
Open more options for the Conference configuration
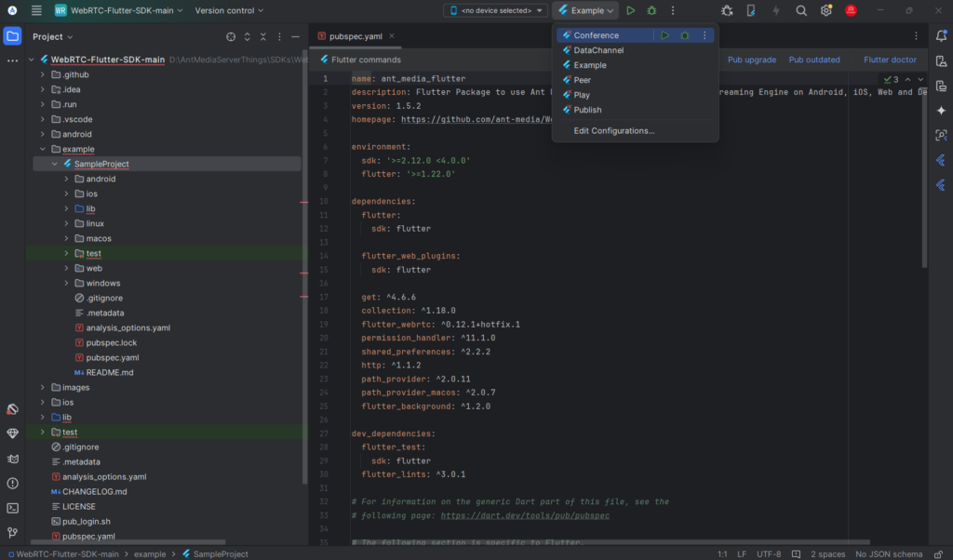point(705,35)
